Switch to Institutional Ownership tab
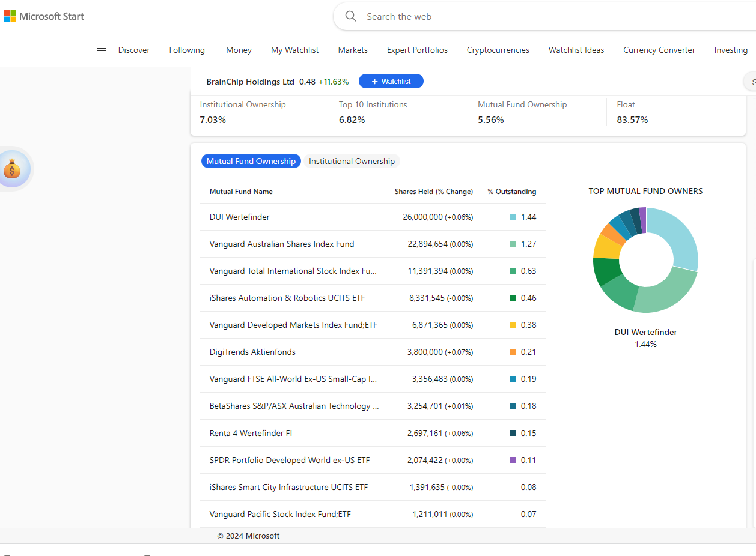This screenshot has width=756, height=556. (x=352, y=161)
